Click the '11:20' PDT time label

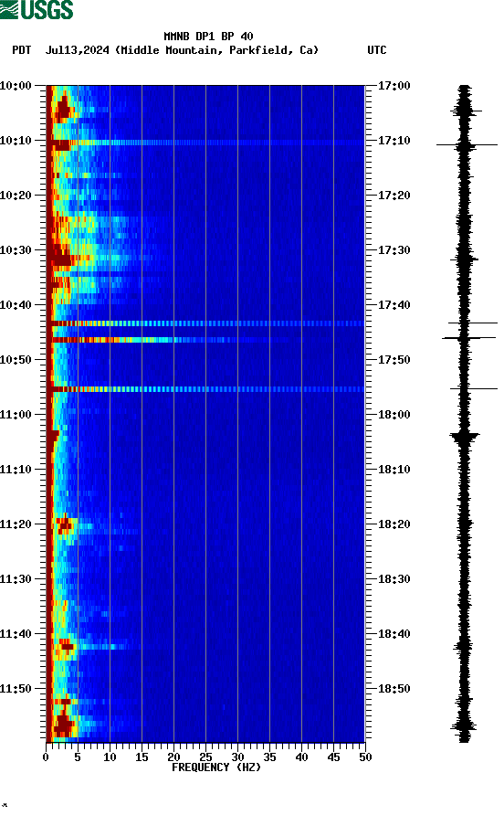tap(16, 524)
